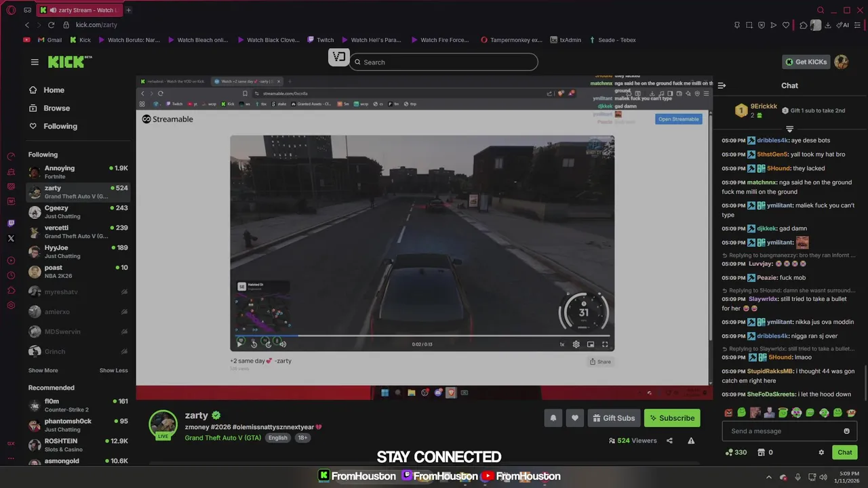Open ROSHTEIN Slots & Casino channel

[78, 445]
